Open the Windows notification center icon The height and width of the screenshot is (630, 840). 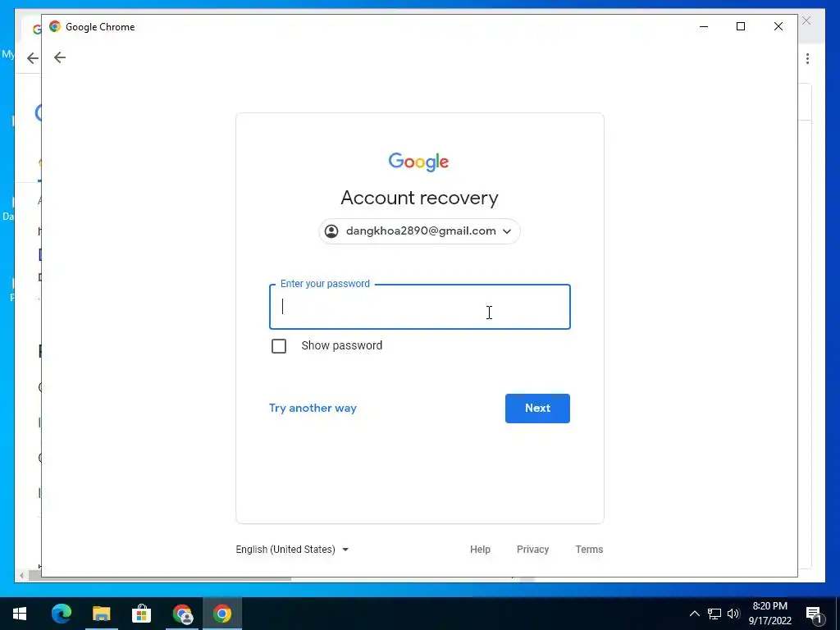[x=815, y=614]
